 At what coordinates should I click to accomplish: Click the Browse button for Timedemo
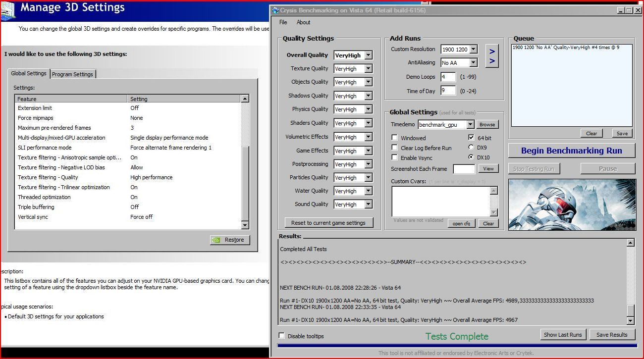[487, 124]
